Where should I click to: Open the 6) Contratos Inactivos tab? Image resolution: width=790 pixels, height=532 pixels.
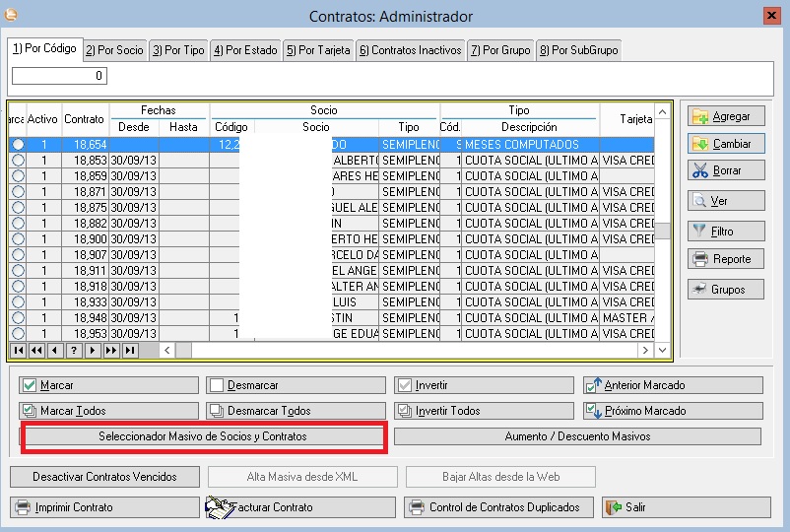[410, 50]
